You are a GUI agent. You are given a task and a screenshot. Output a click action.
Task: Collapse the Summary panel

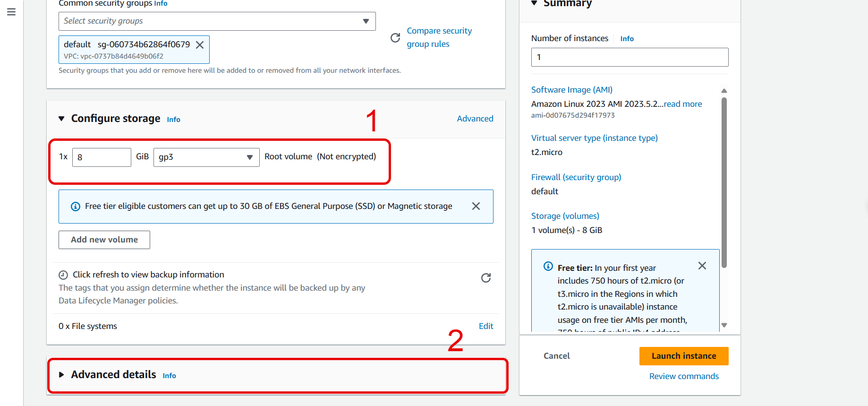534,3
